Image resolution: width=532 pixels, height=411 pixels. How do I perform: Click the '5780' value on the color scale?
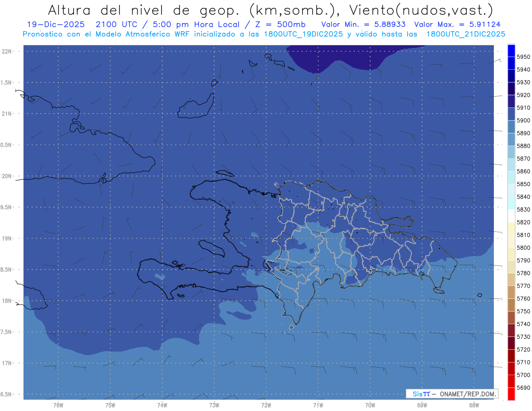click(x=523, y=273)
